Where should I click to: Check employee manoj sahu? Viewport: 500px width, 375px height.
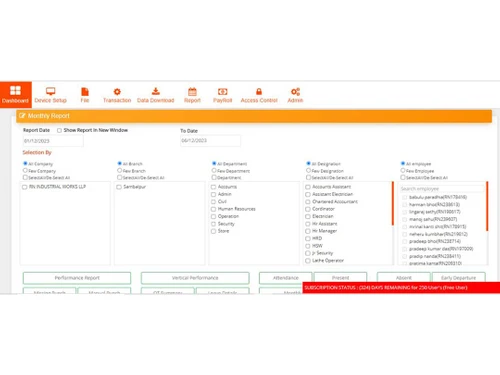pos(405,219)
